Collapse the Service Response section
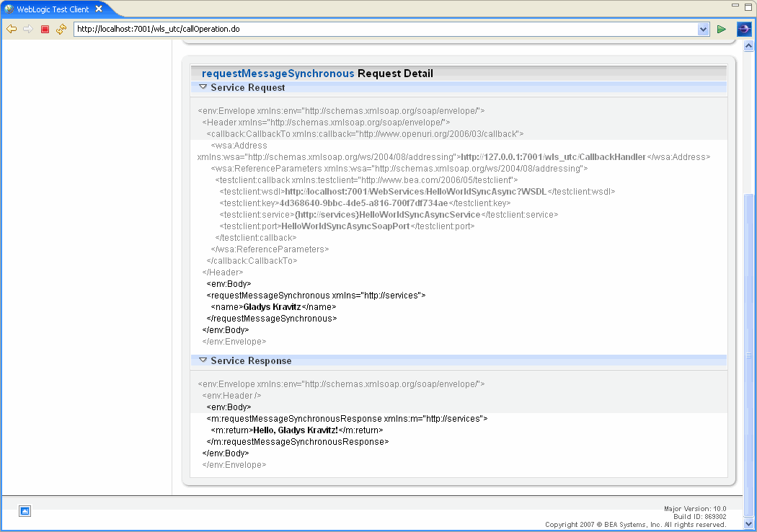This screenshot has width=757, height=532. pos(203,360)
